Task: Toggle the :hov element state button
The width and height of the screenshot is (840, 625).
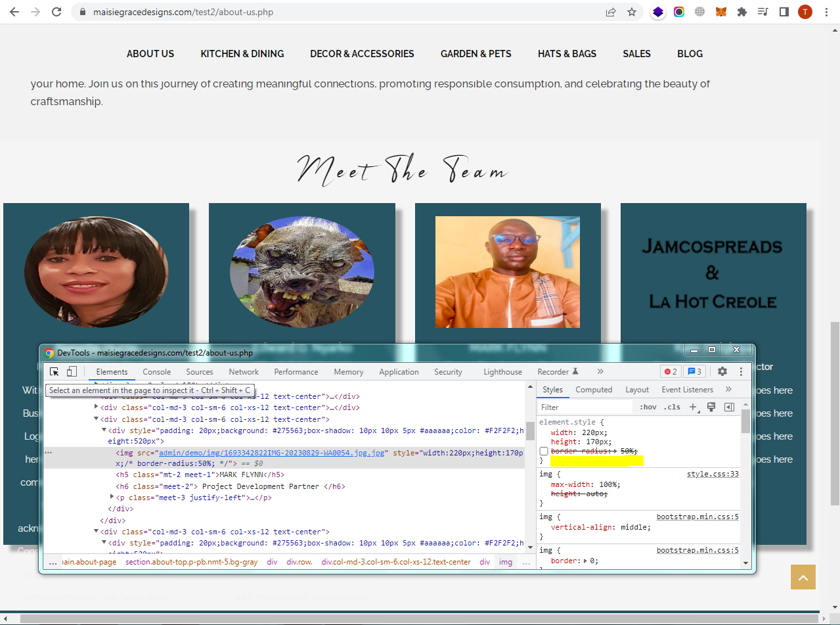Action: pos(648,407)
